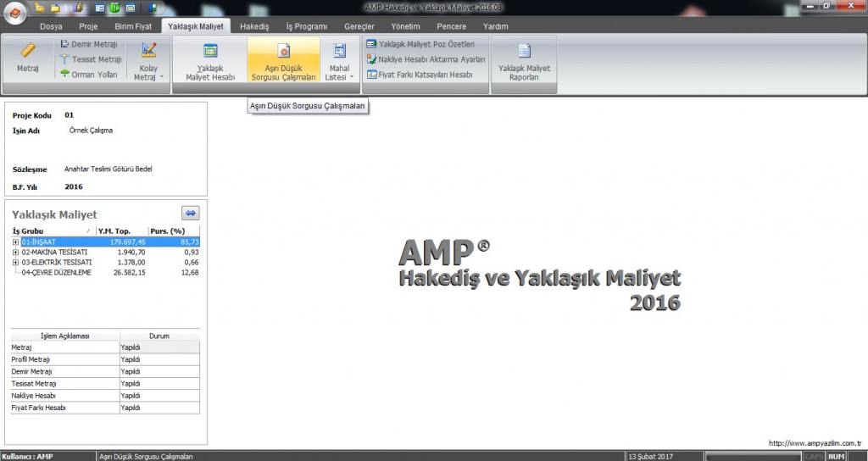Open the Metraj tool in the ribbon
Screen dimensions: 868x461
click(x=28, y=58)
